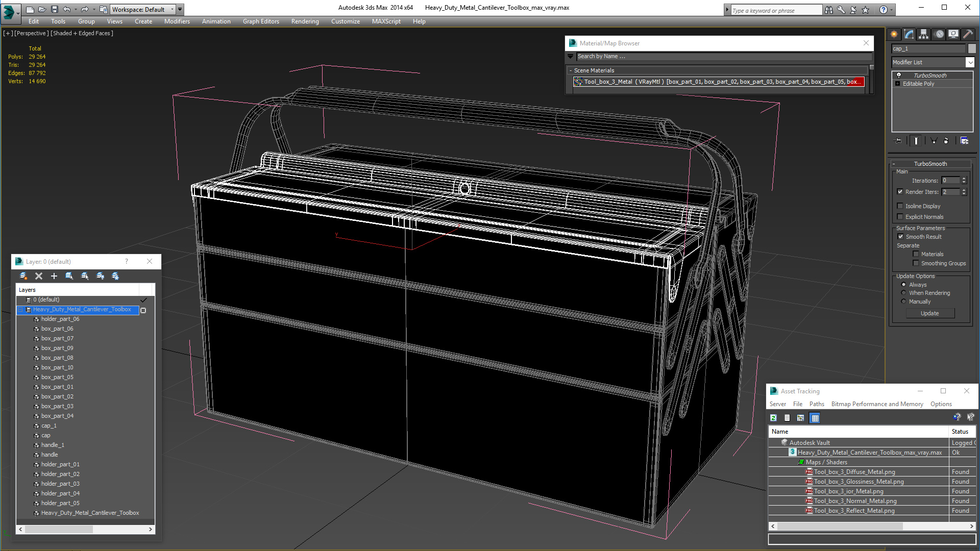Viewport: 980px width, 551px height.
Task: Expand the Editable Poly stack entry
Action: pos(897,84)
